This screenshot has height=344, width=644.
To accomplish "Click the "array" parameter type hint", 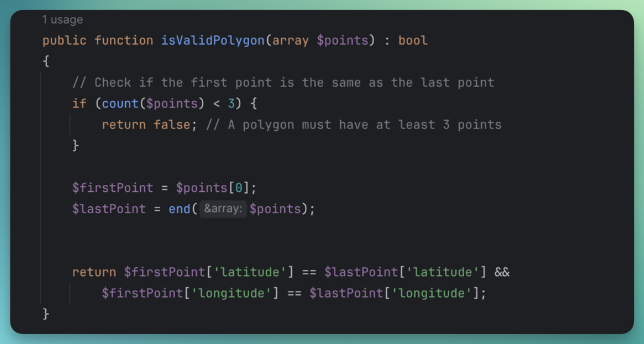I will tap(289, 41).
